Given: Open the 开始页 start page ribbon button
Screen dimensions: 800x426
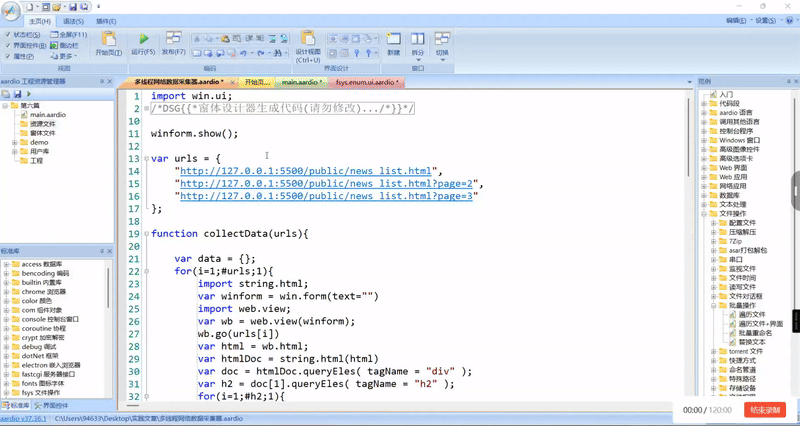Looking at the screenshot, I should (x=109, y=43).
